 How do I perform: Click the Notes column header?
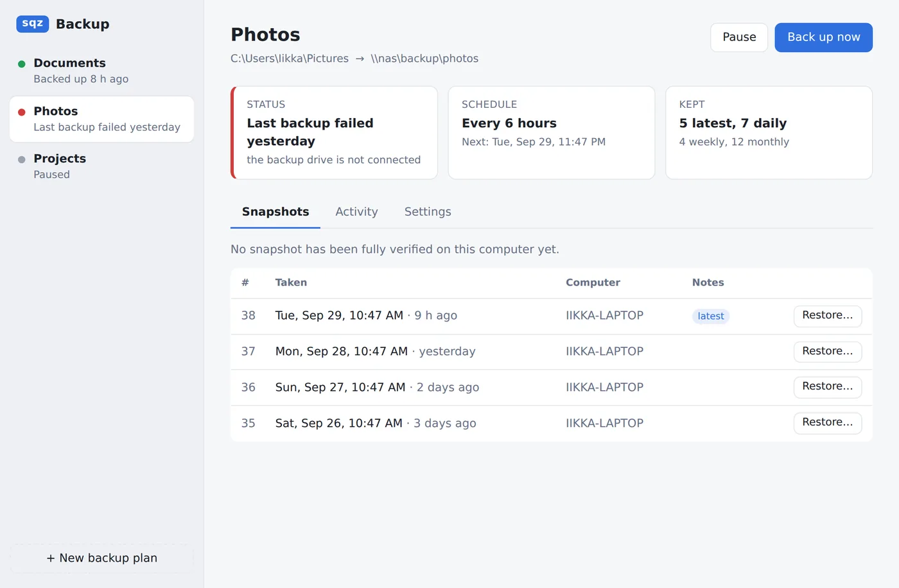tap(708, 282)
